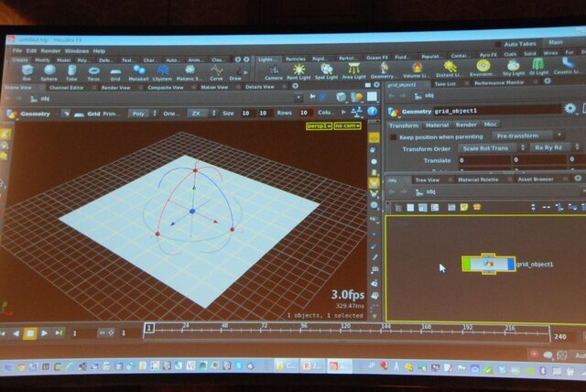The height and width of the screenshot is (392, 586).
Task: Switch to the Ocean FX shelf tab
Action: tap(376, 58)
